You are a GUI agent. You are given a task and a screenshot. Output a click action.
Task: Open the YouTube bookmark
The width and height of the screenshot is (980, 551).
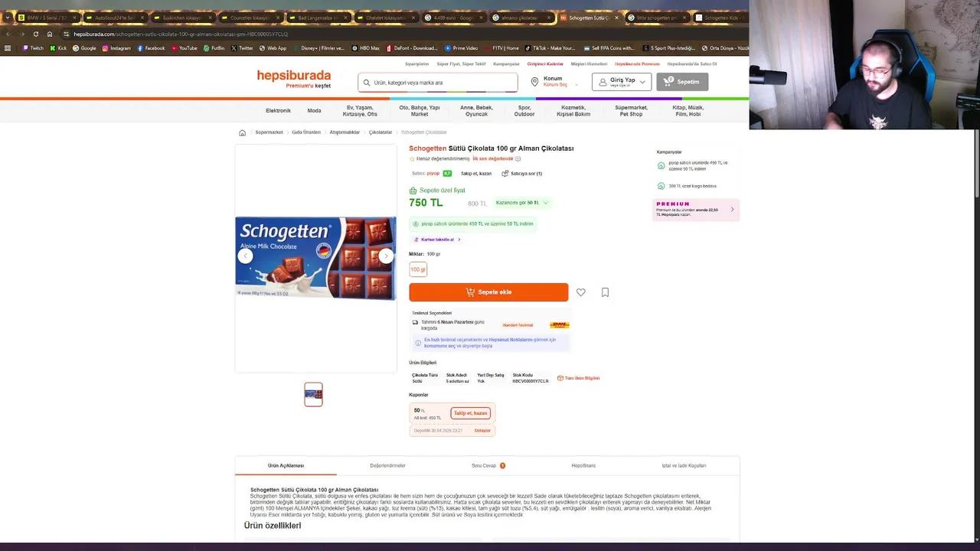click(185, 48)
